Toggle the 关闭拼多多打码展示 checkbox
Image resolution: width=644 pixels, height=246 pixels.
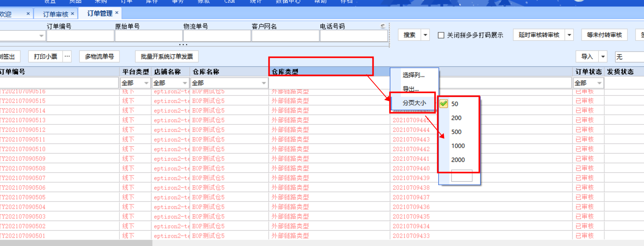point(441,35)
